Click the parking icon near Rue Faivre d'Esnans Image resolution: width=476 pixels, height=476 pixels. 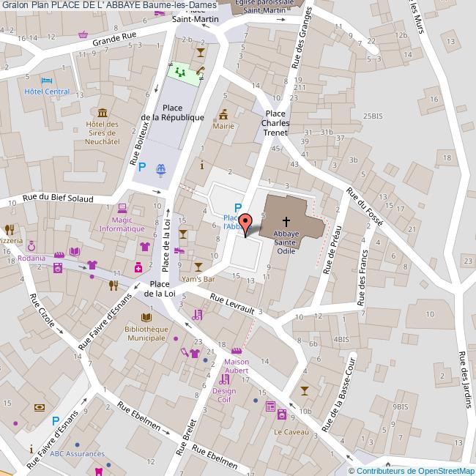pos(56,421)
